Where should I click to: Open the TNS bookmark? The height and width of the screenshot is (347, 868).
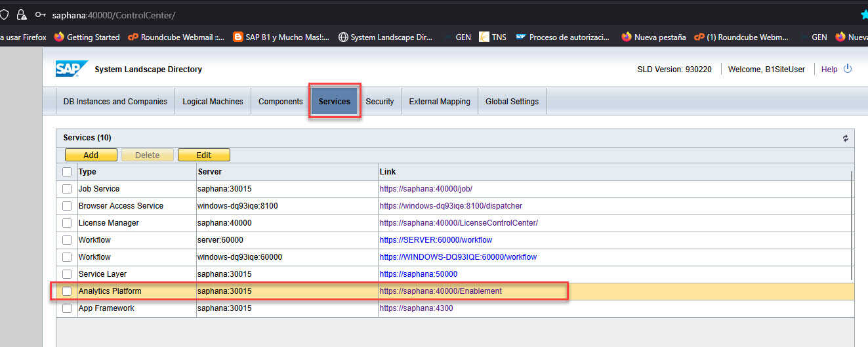point(493,37)
